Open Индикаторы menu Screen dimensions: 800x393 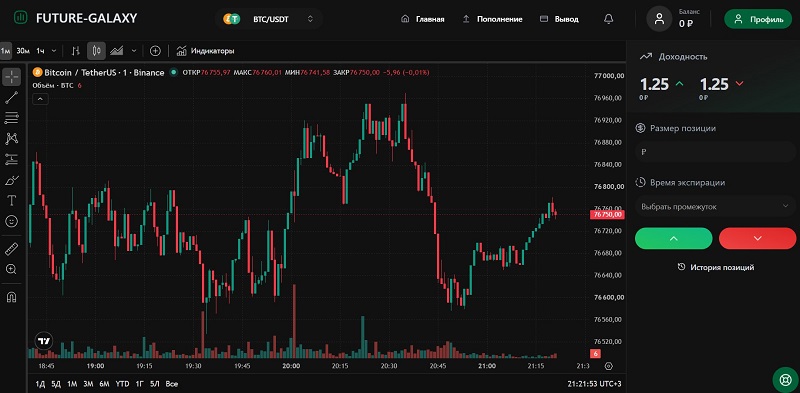pos(205,51)
